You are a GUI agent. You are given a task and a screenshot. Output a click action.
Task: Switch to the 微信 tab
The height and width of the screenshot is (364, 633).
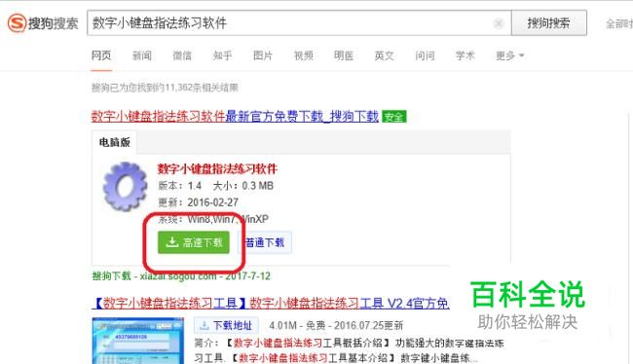(x=182, y=55)
